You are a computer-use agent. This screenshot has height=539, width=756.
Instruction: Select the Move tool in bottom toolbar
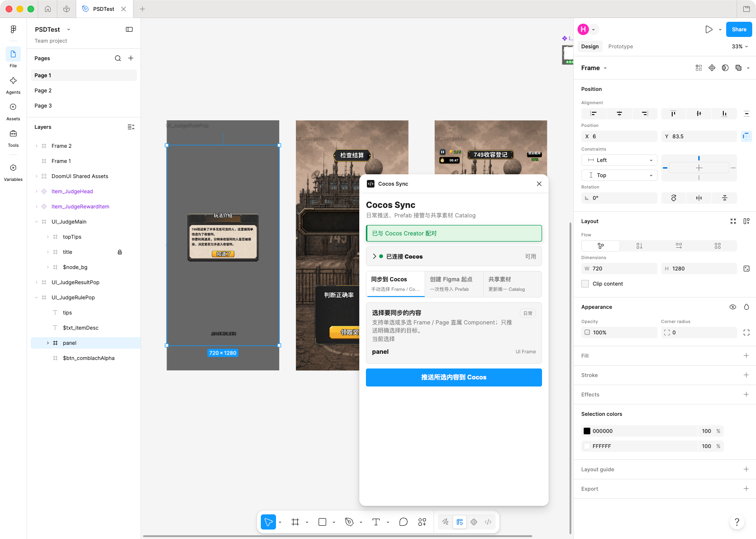(268, 522)
